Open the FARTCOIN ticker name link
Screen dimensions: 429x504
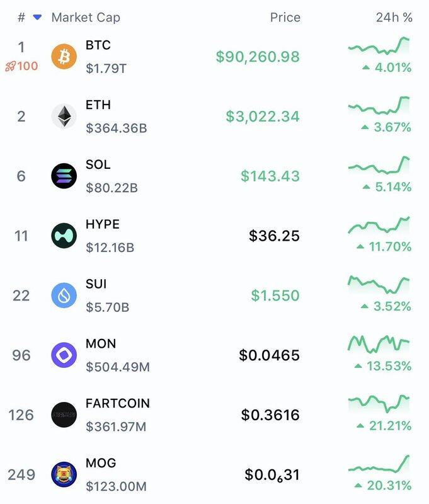[x=118, y=403]
